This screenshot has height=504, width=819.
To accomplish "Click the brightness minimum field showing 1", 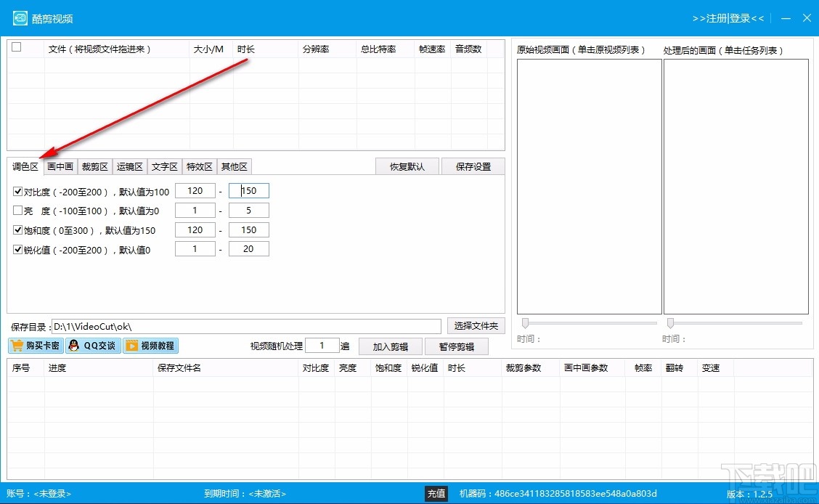I will [x=195, y=211].
